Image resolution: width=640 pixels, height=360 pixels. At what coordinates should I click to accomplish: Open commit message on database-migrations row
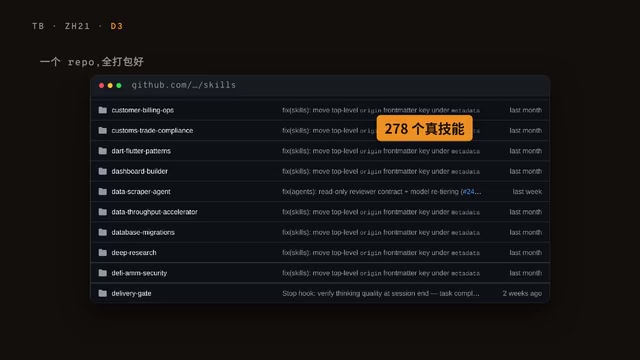point(381,232)
